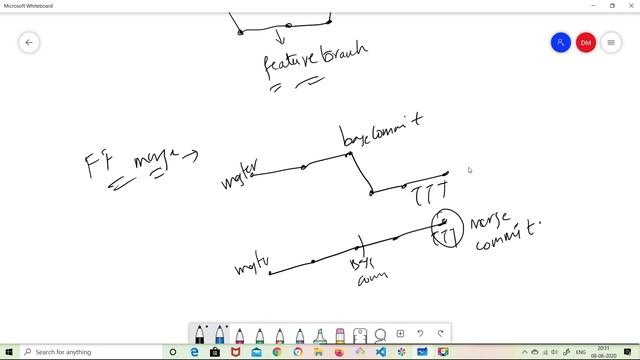
Task: Open Cortana circle on taskbar
Action: tap(173, 352)
